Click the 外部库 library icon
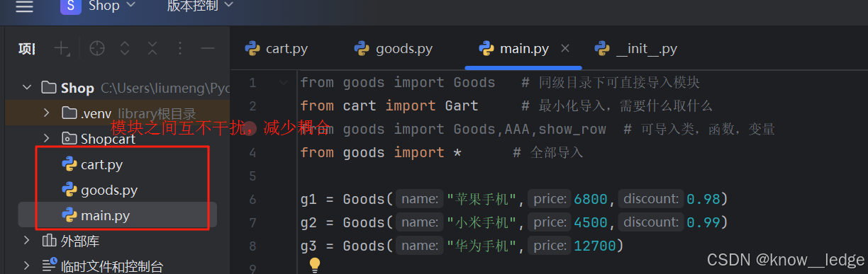Image resolution: width=868 pixels, height=274 pixels. (50, 241)
